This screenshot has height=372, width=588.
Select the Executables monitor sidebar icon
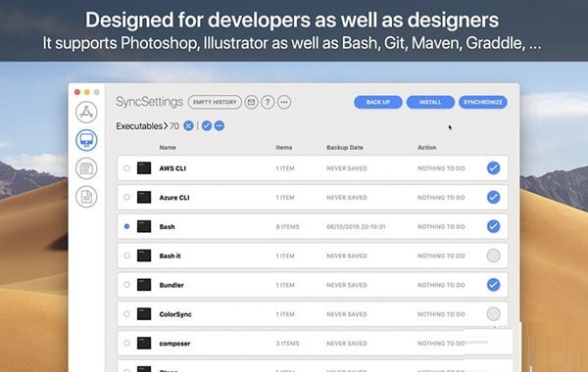(86, 140)
